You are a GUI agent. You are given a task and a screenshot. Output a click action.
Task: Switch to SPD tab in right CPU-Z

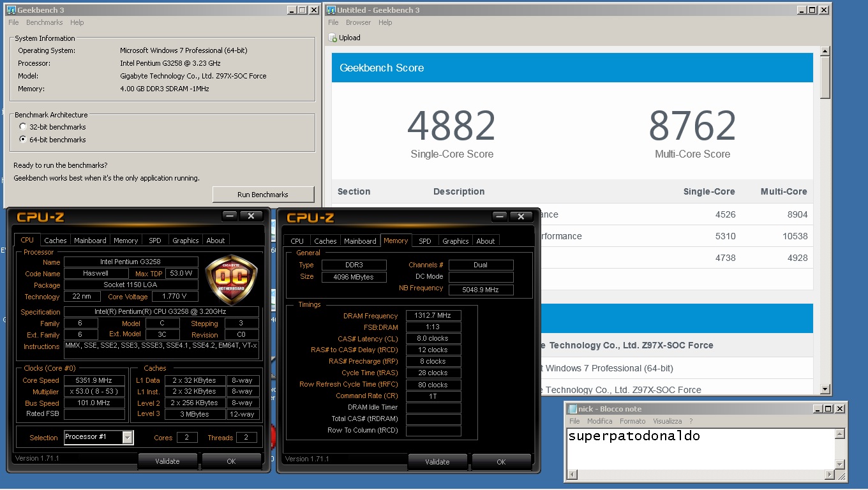[x=425, y=241]
